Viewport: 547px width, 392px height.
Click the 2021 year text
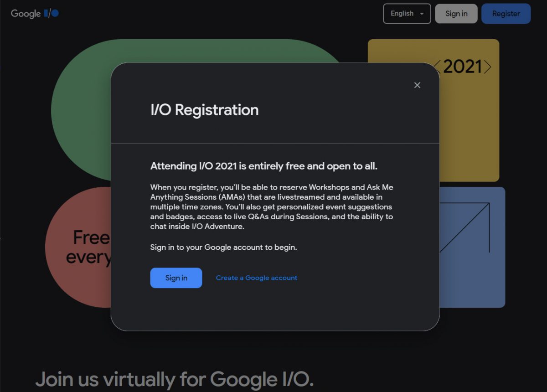pyautogui.click(x=462, y=67)
